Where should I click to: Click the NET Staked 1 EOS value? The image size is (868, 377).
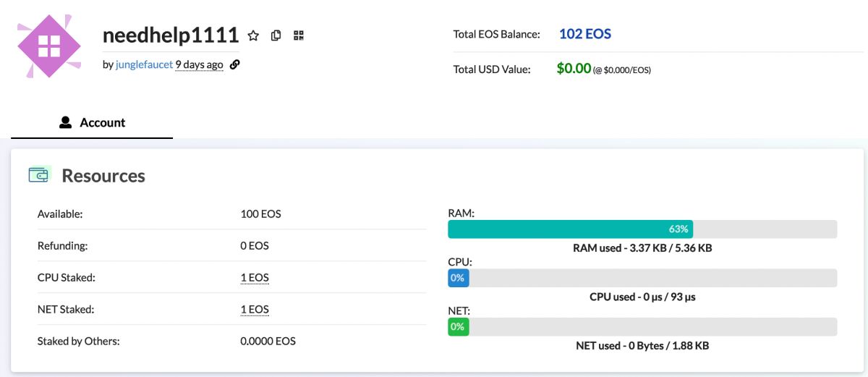[255, 310]
